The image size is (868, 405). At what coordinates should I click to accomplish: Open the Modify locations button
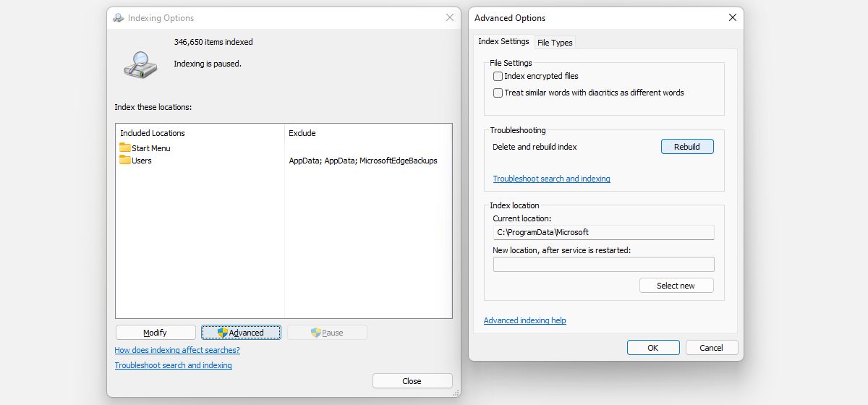point(156,333)
